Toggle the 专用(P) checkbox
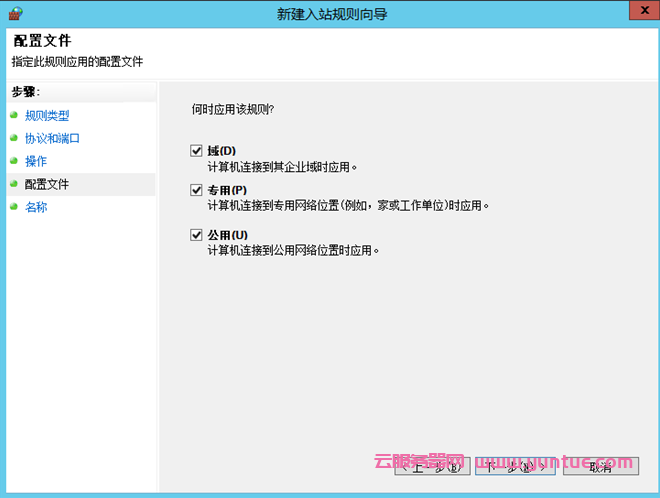 pos(196,189)
